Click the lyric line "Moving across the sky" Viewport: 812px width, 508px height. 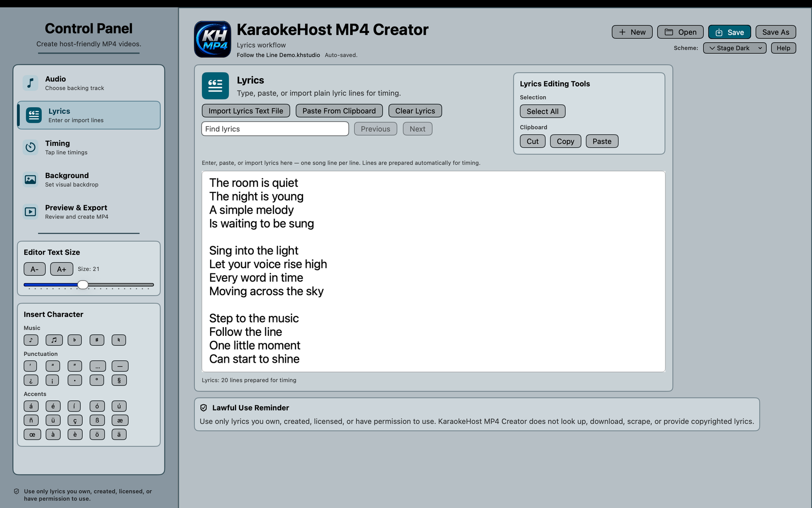tap(266, 291)
